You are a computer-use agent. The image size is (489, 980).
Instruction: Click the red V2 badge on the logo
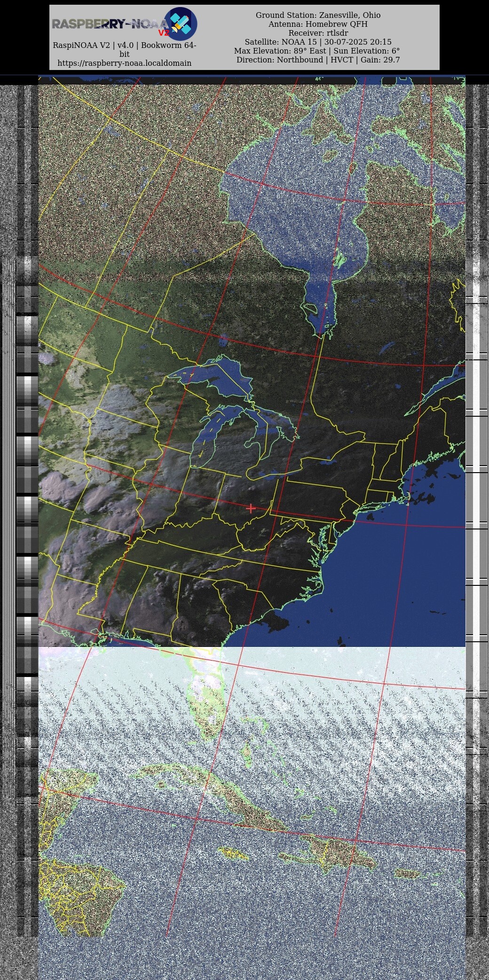coord(163,33)
